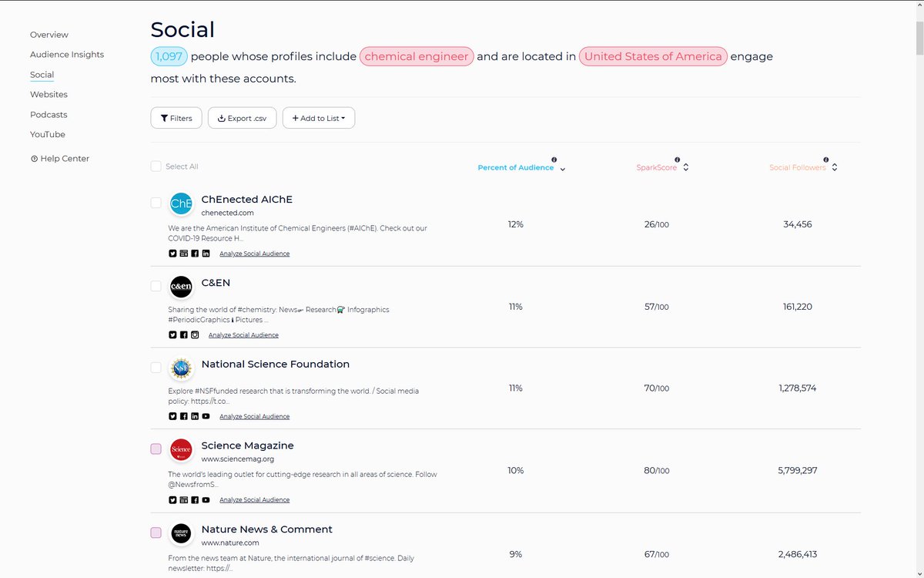Viewport: 924px width, 578px height.
Task: Visit chenected.com link
Action: click(227, 213)
